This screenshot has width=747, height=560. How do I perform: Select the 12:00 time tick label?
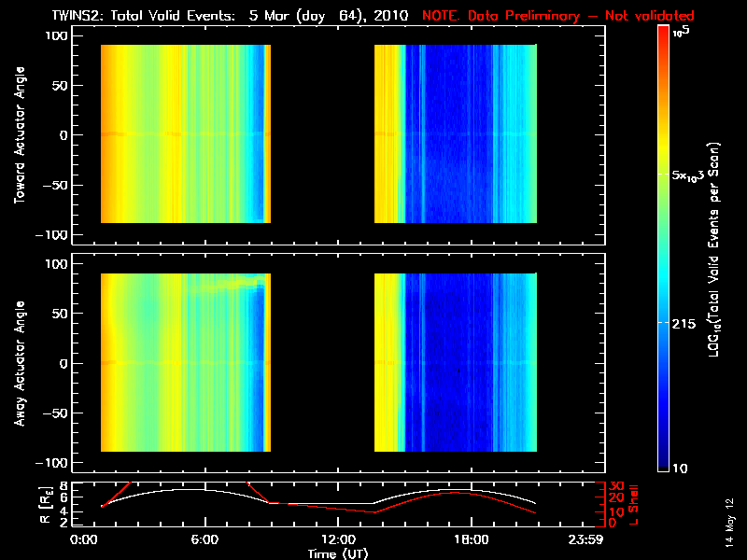point(338,539)
